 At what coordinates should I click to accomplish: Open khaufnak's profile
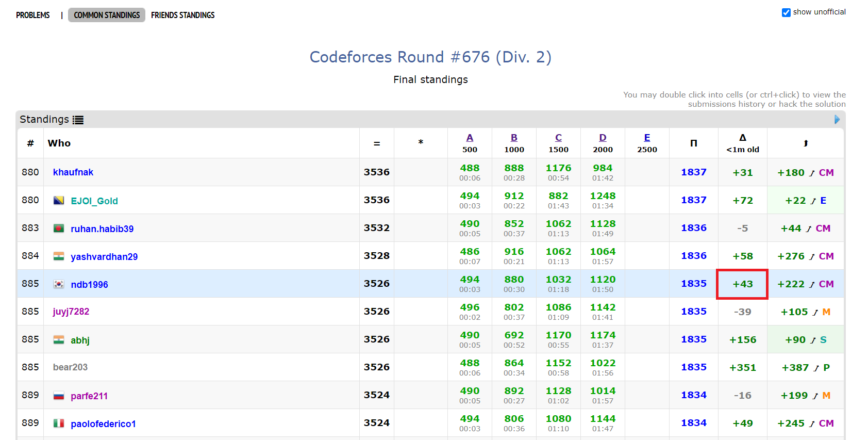pyautogui.click(x=73, y=172)
